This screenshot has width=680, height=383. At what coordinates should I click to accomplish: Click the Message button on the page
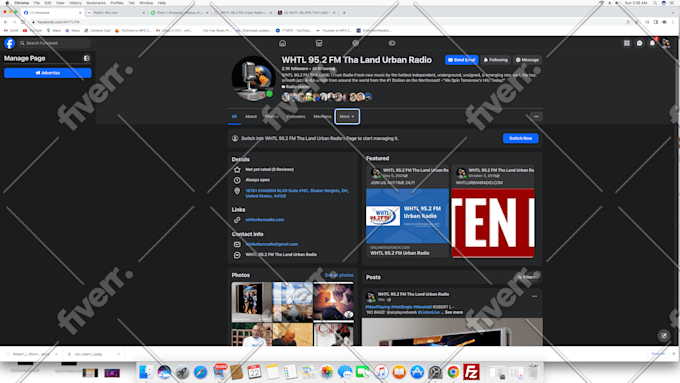(527, 60)
